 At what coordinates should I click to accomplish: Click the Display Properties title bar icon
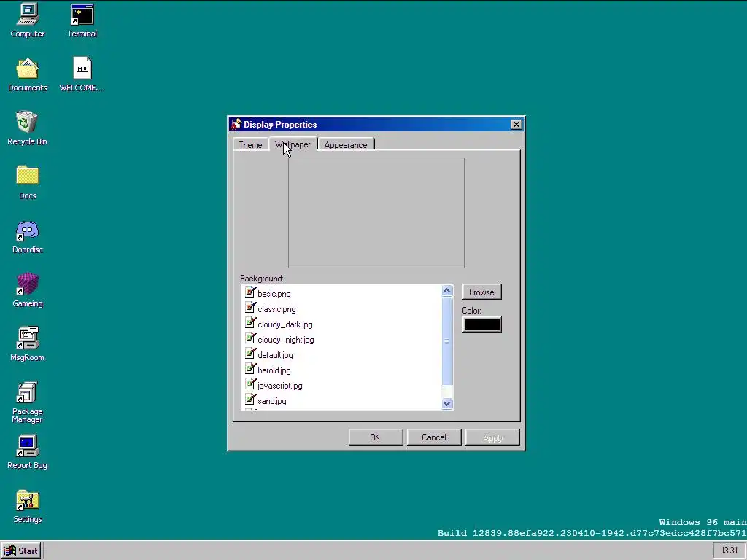(236, 124)
